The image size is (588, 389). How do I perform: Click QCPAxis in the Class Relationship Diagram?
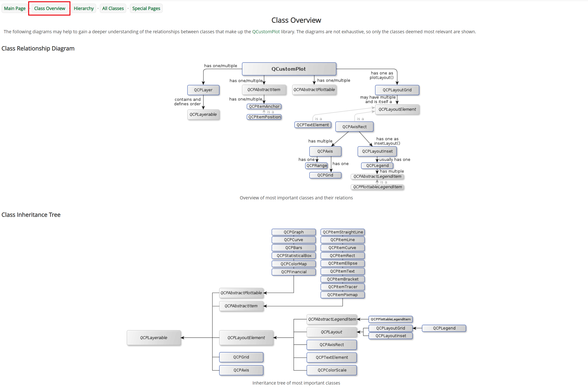(325, 151)
